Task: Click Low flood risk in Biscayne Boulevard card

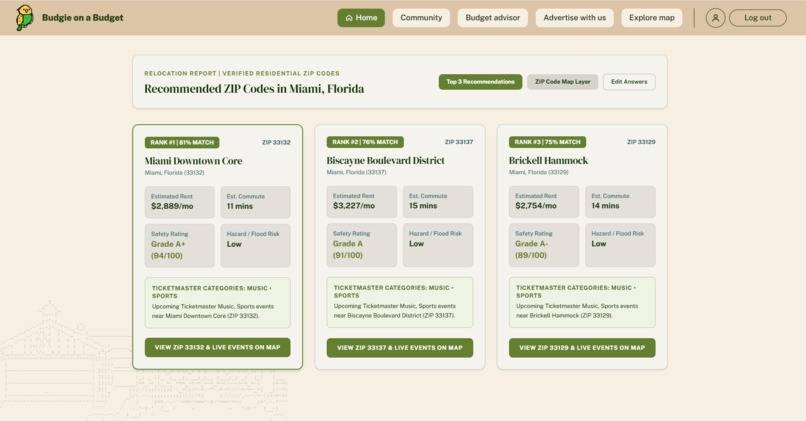Action: (416, 244)
